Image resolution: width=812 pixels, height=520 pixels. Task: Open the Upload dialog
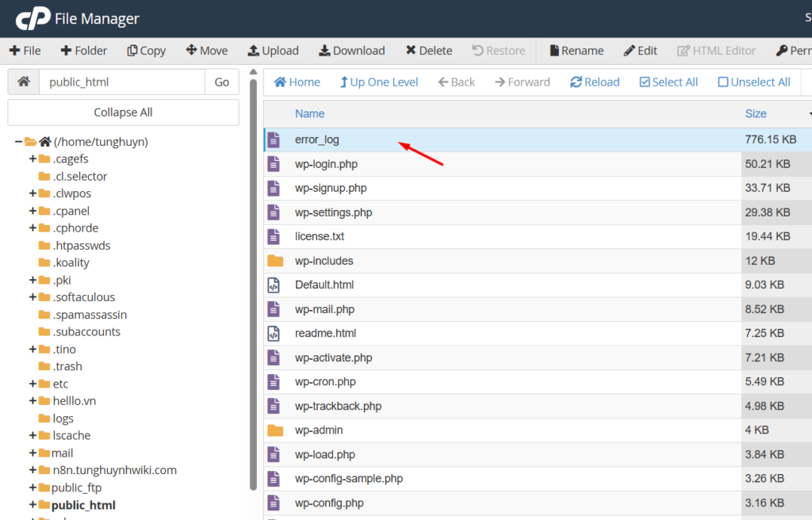274,50
